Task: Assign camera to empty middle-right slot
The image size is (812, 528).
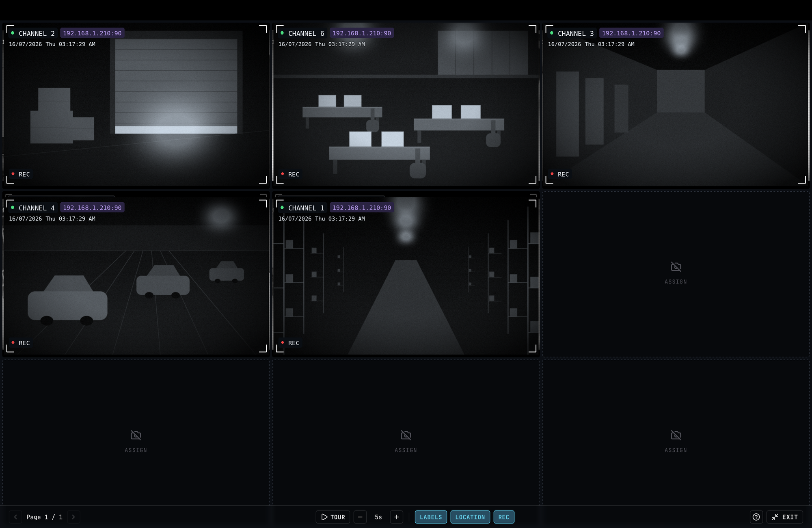Action: tap(676, 273)
